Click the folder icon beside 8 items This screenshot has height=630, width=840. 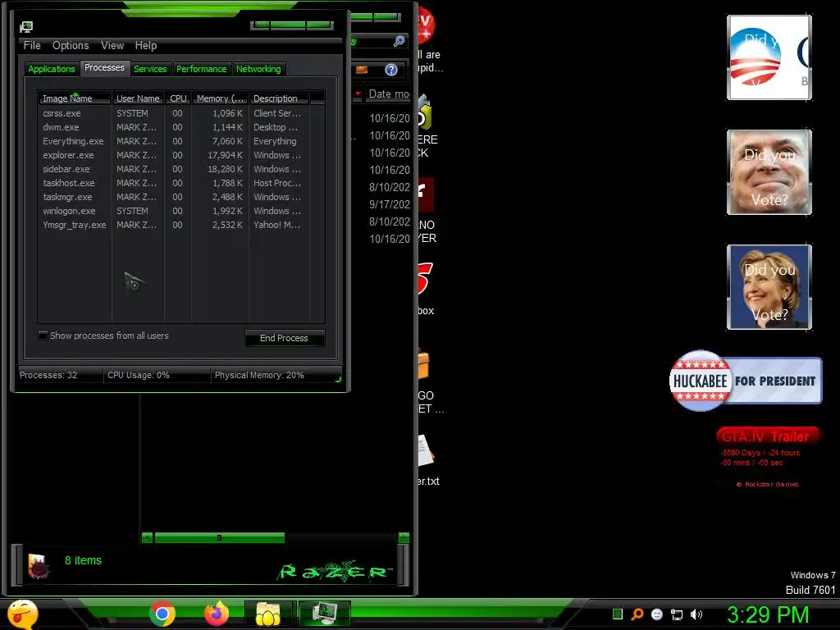39,566
